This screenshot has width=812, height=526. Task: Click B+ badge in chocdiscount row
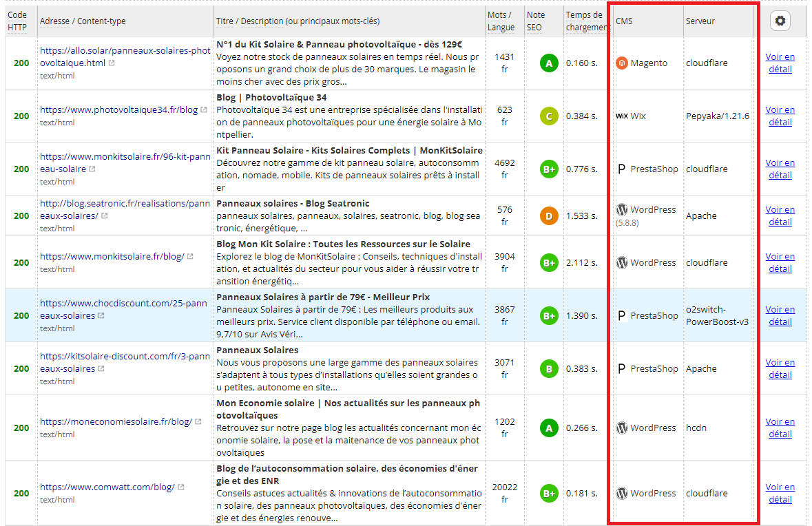pyautogui.click(x=549, y=315)
